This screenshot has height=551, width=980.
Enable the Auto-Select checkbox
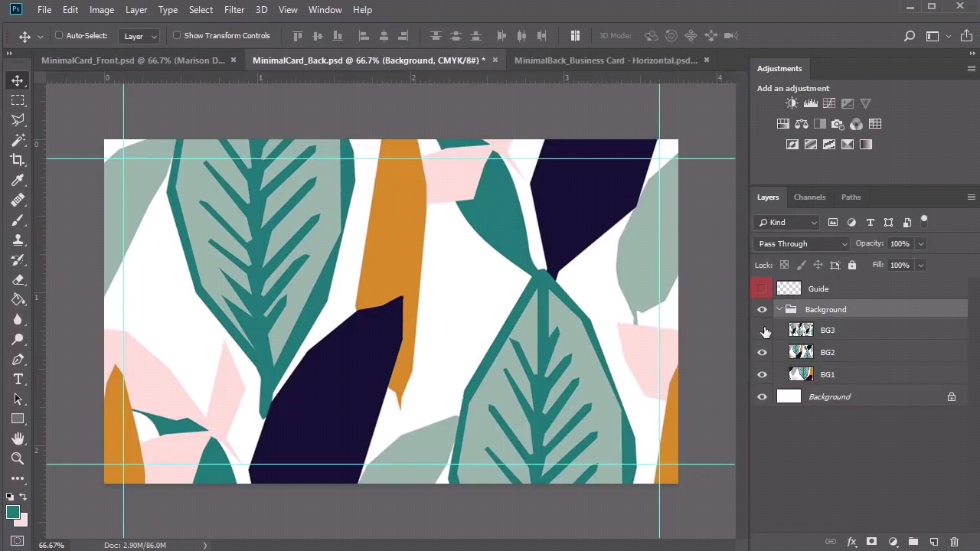point(59,35)
